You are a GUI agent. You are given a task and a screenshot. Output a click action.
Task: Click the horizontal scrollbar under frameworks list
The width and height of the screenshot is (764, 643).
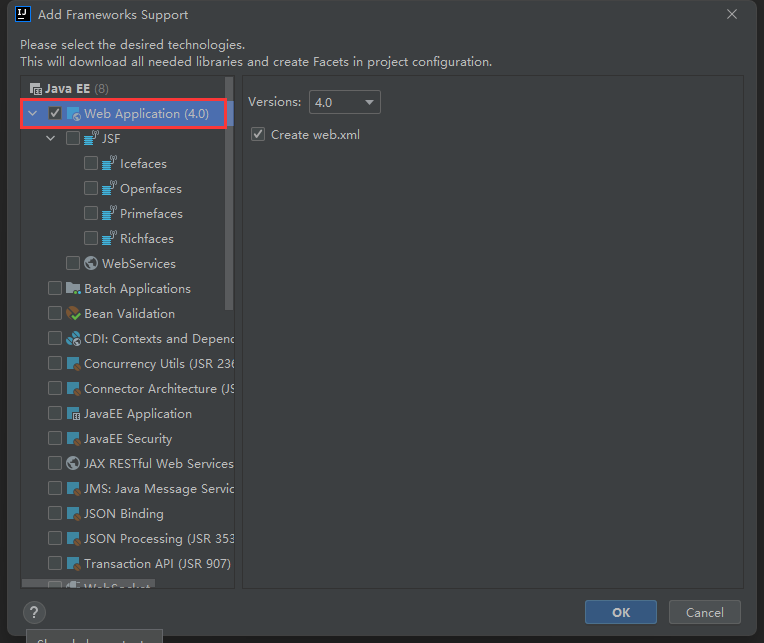point(88,583)
